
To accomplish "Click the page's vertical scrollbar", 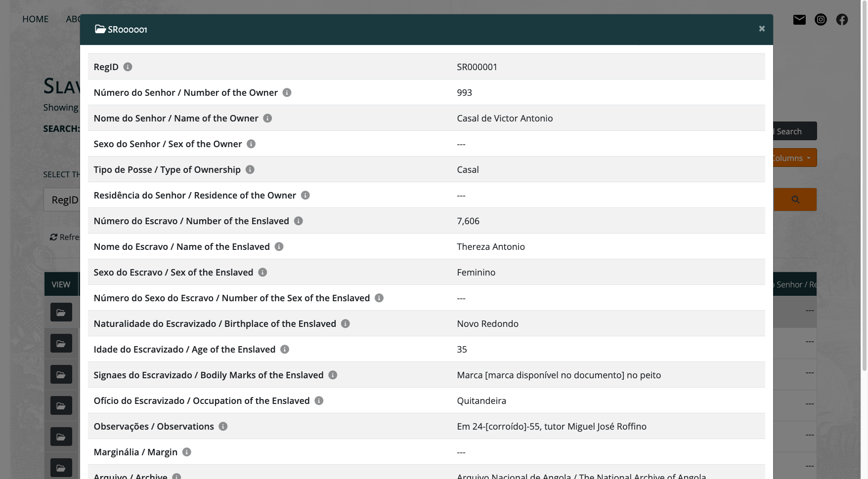I will point(864,198).
